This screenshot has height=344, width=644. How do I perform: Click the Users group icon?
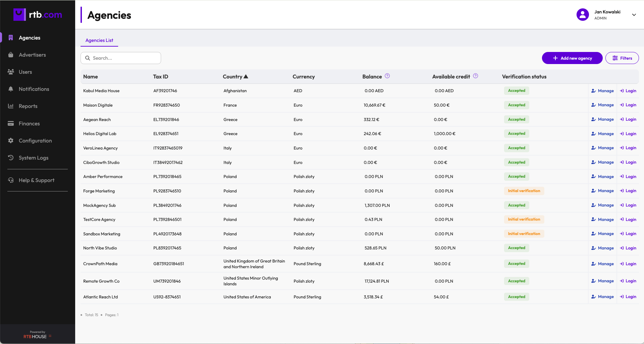click(x=11, y=72)
